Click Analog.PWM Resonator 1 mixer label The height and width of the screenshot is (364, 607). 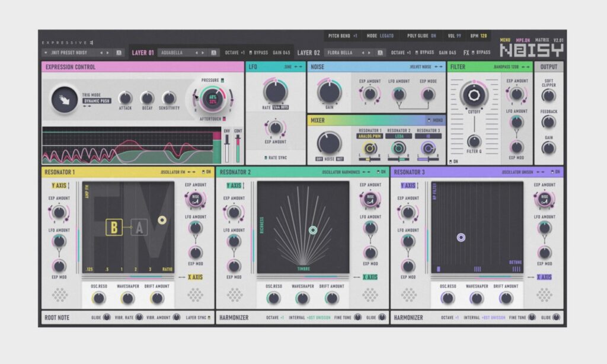(x=370, y=136)
